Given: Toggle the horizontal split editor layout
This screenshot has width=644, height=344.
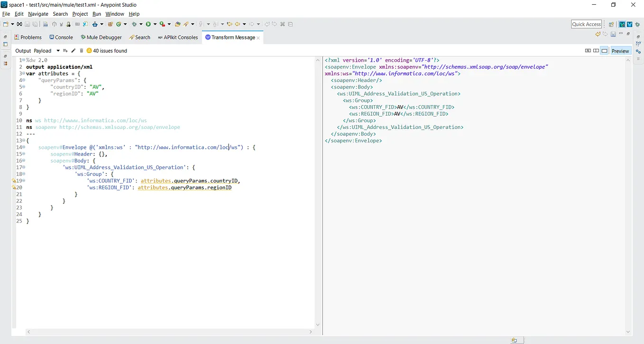Looking at the screenshot, I should (x=588, y=51).
